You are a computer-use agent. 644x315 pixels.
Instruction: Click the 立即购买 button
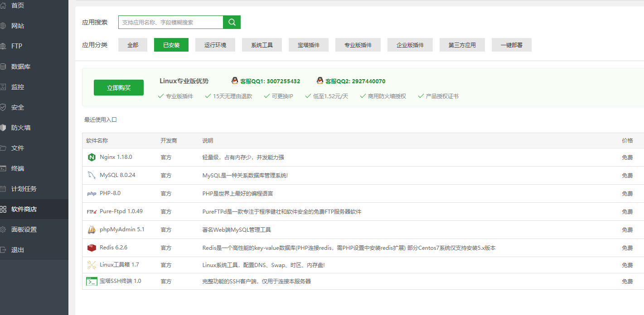(x=119, y=88)
